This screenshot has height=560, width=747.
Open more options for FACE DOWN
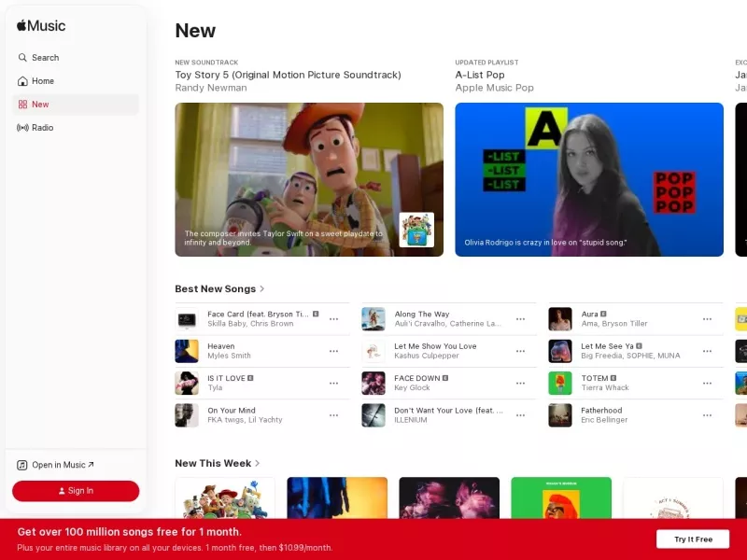click(x=521, y=383)
